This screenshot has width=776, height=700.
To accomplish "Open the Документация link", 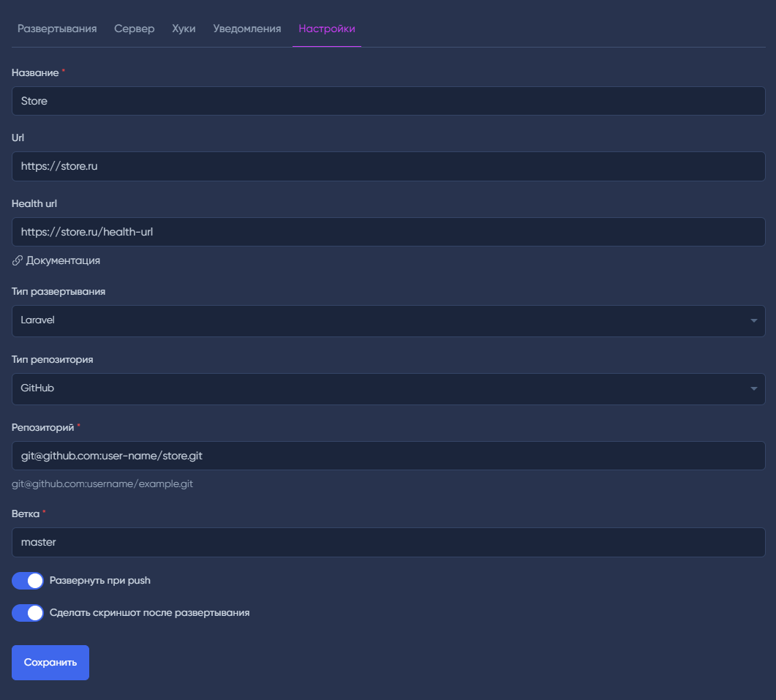I will (63, 260).
